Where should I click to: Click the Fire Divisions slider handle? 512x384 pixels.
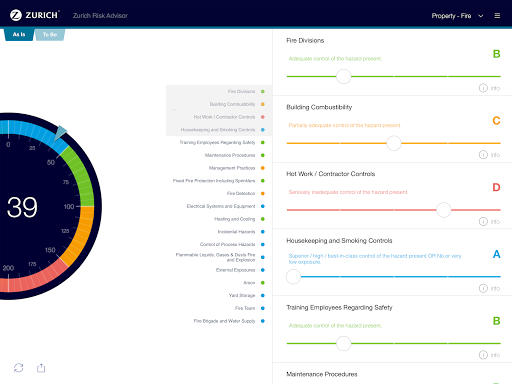click(x=343, y=76)
